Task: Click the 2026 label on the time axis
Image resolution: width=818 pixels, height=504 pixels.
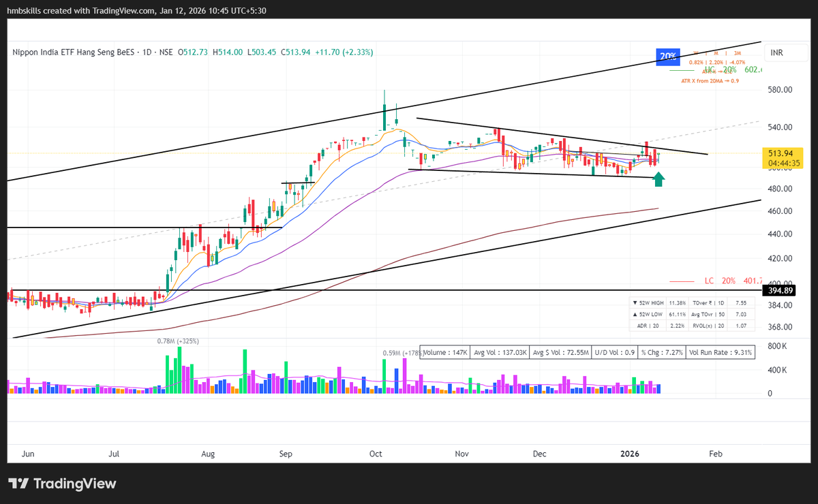Action: pyautogui.click(x=630, y=454)
